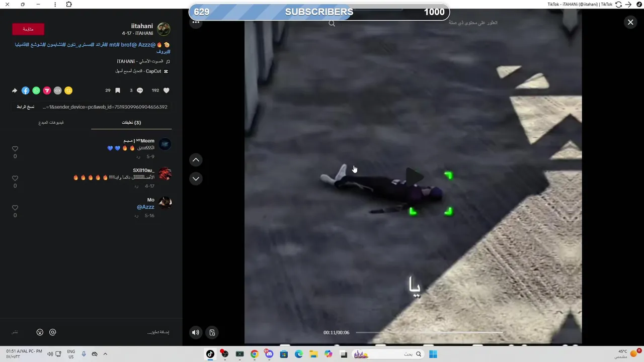644x362 pixels.
Task: Click the yellow repost icon
Action: click(x=68, y=90)
